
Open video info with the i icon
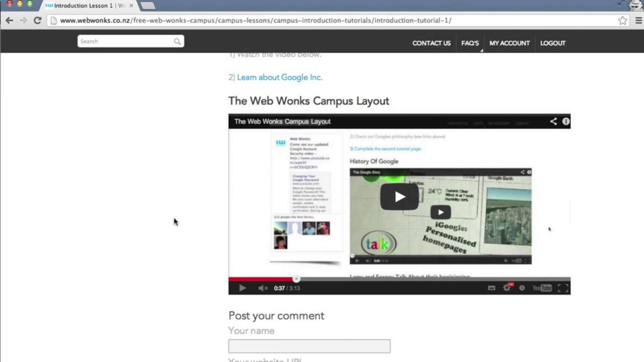[x=566, y=121]
